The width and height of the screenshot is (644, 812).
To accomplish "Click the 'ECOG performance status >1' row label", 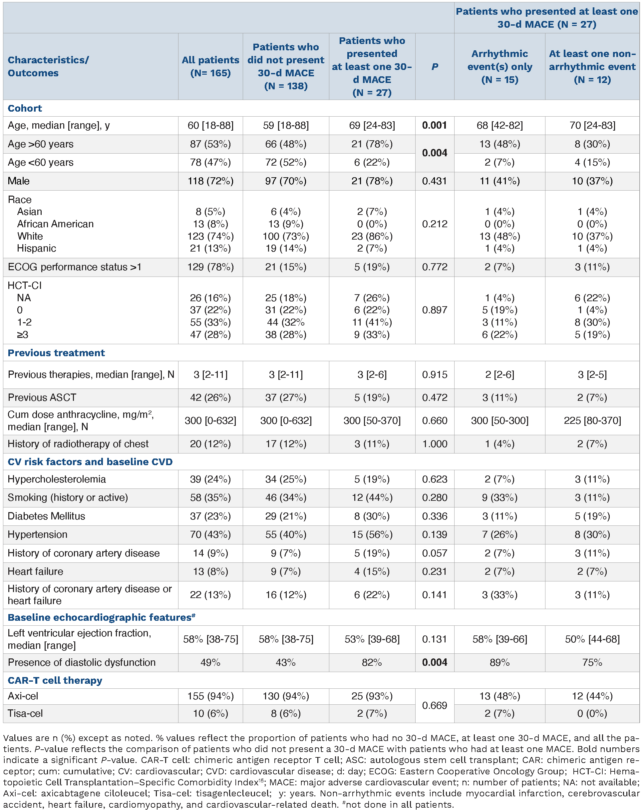I will 75,267.
